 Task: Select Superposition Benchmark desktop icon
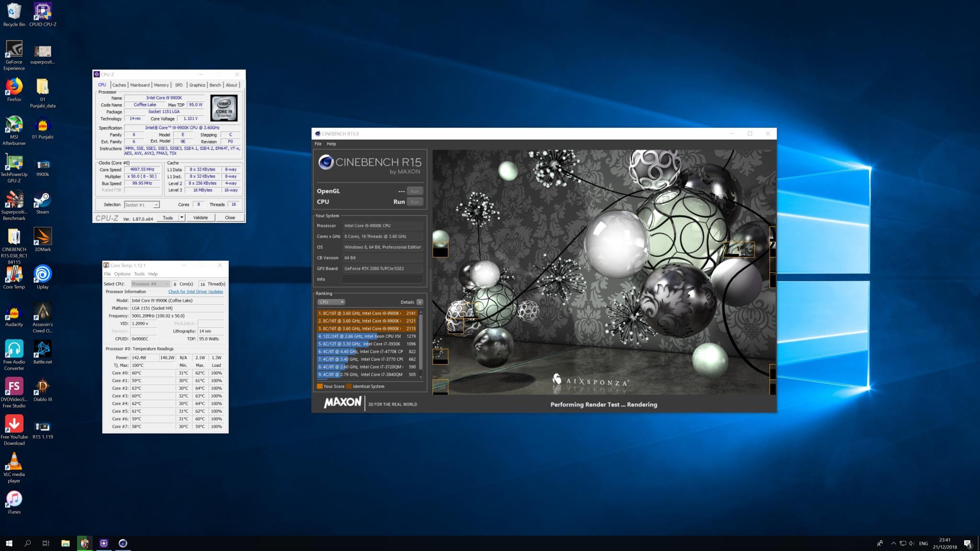coord(14,206)
